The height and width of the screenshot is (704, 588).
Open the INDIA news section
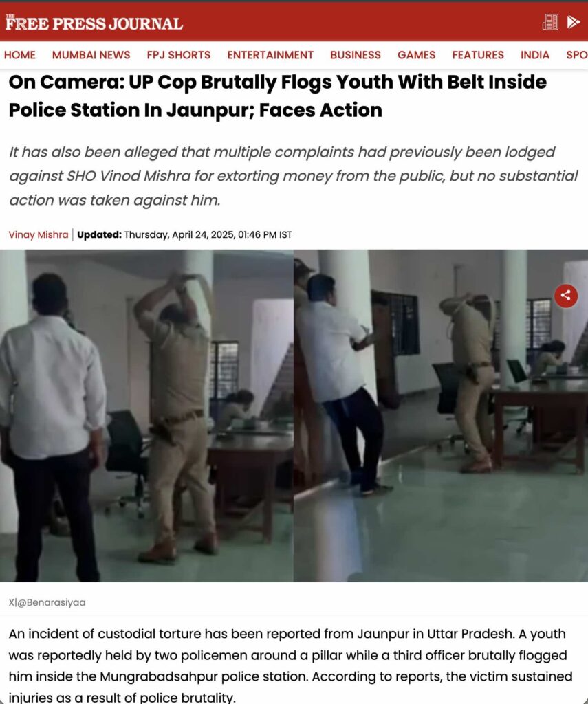coord(535,55)
